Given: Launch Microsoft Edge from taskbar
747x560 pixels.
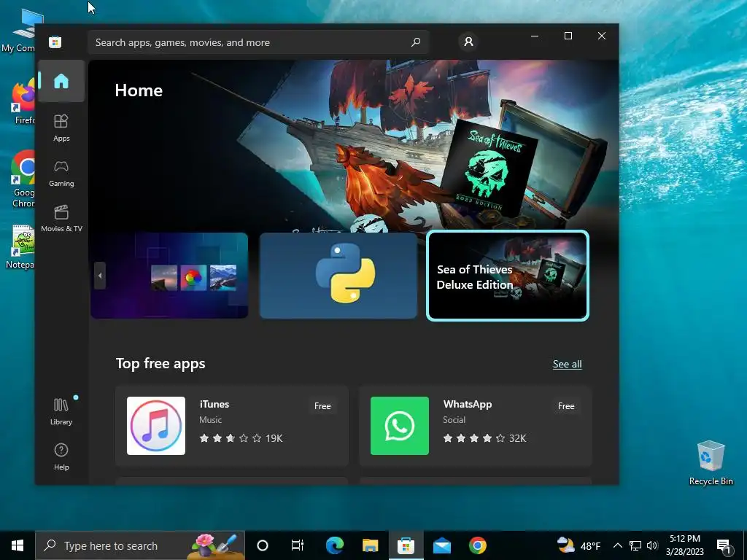Looking at the screenshot, I should (334, 545).
